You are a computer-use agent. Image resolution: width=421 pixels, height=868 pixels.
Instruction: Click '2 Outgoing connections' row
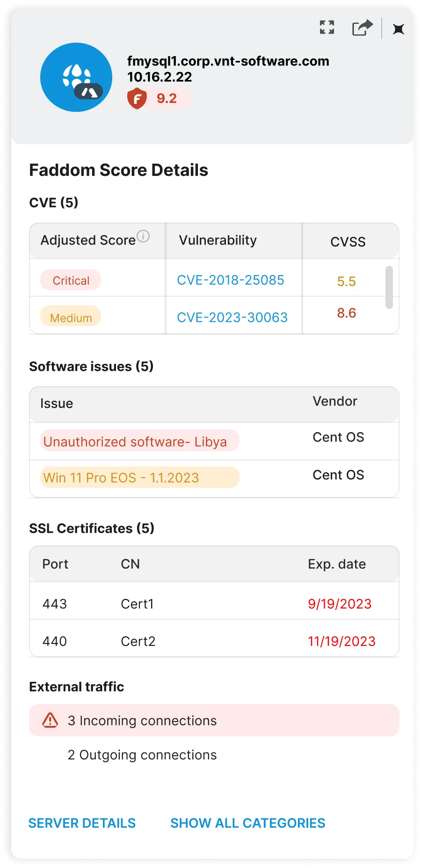pyautogui.click(x=142, y=755)
